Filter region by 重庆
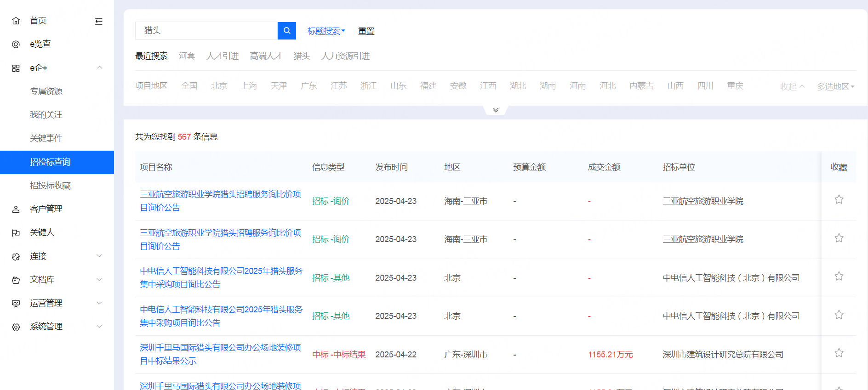This screenshot has width=868, height=390. pyautogui.click(x=735, y=86)
